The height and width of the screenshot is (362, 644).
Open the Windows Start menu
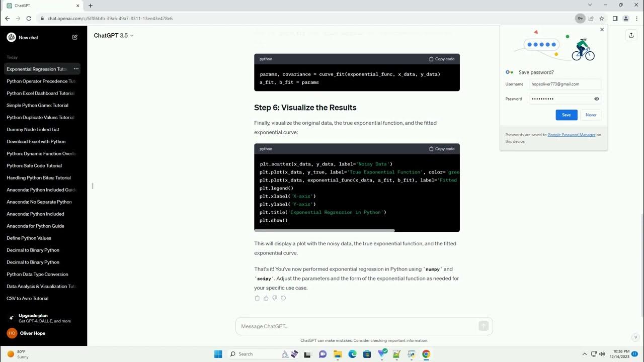point(218,354)
